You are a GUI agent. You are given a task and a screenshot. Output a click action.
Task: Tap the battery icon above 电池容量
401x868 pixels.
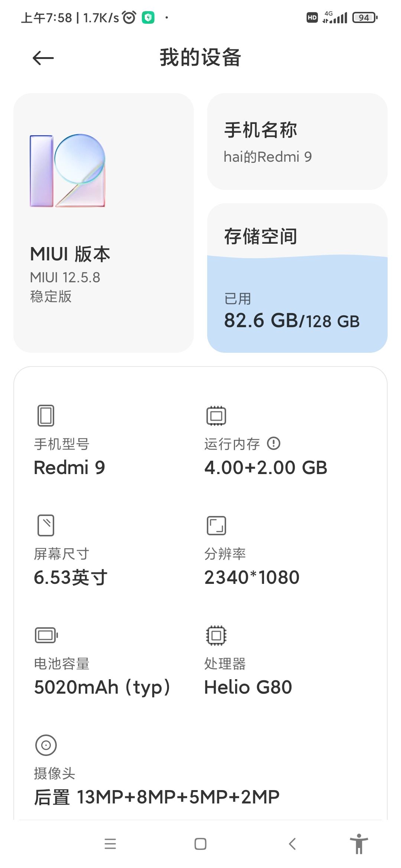point(46,635)
